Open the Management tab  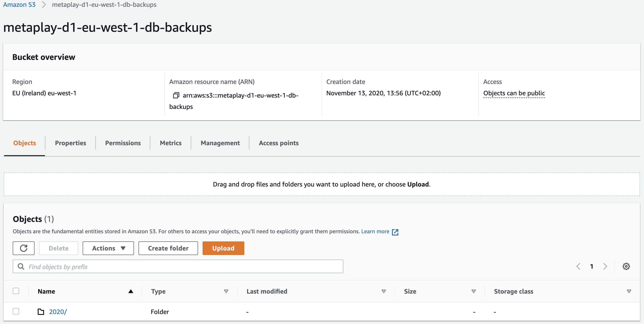point(220,143)
